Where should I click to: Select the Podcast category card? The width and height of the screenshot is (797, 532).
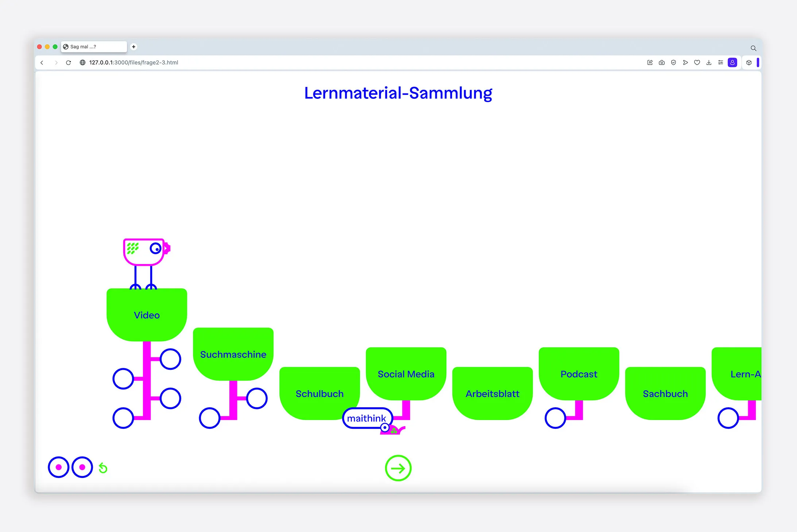(579, 374)
